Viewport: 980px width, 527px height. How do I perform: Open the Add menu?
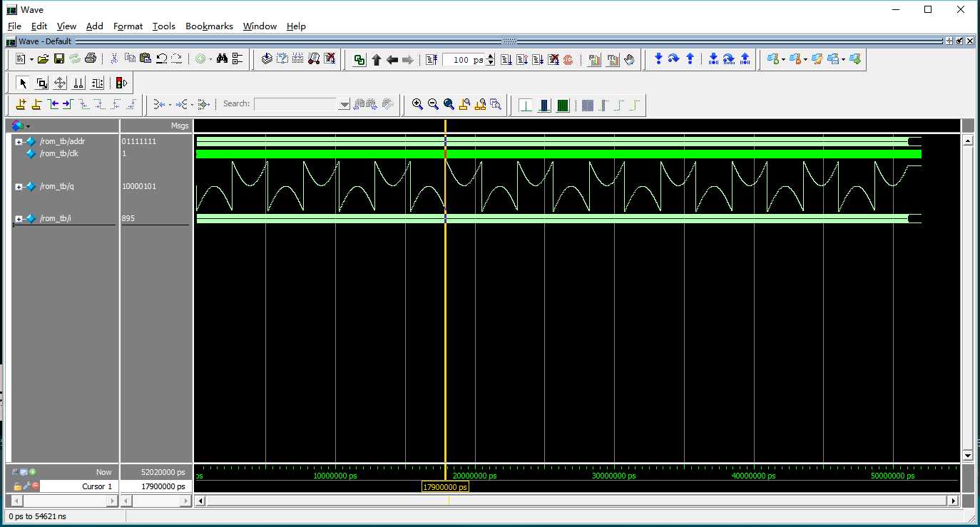coord(94,26)
